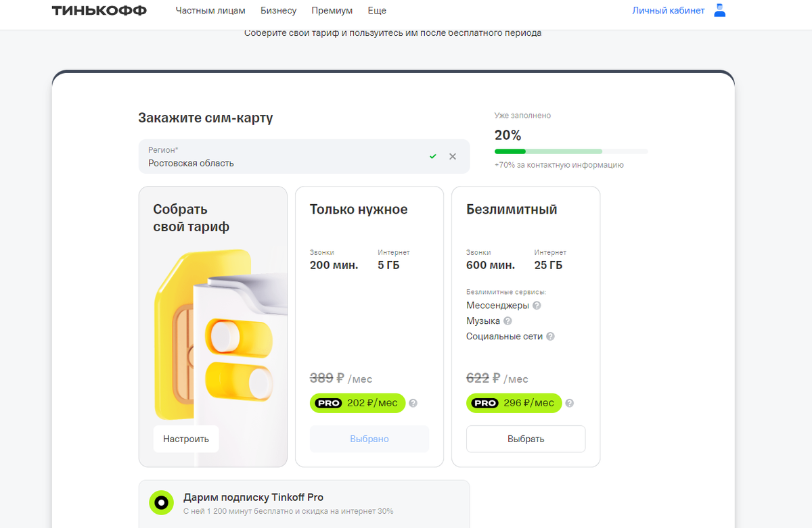
Task: Click the green checkmark in region field
Action: click(x=433, y=157)
